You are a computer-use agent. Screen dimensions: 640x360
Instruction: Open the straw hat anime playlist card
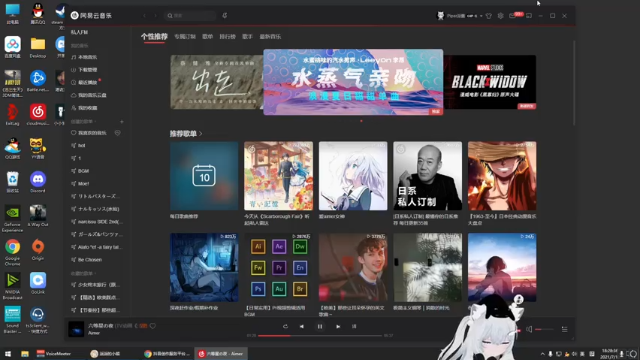click(502, 176)
